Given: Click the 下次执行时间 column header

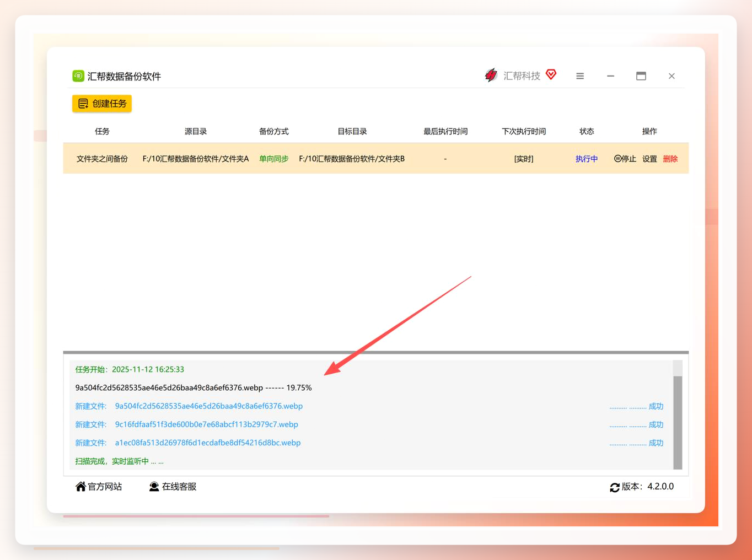Looking at the screenshot, I should click(x=524, y=131).
